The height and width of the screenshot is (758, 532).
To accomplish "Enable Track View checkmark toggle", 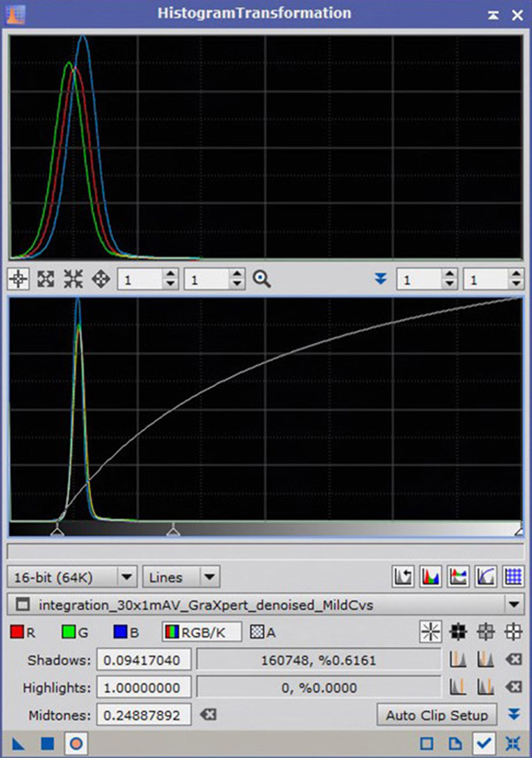I will 484,743.
